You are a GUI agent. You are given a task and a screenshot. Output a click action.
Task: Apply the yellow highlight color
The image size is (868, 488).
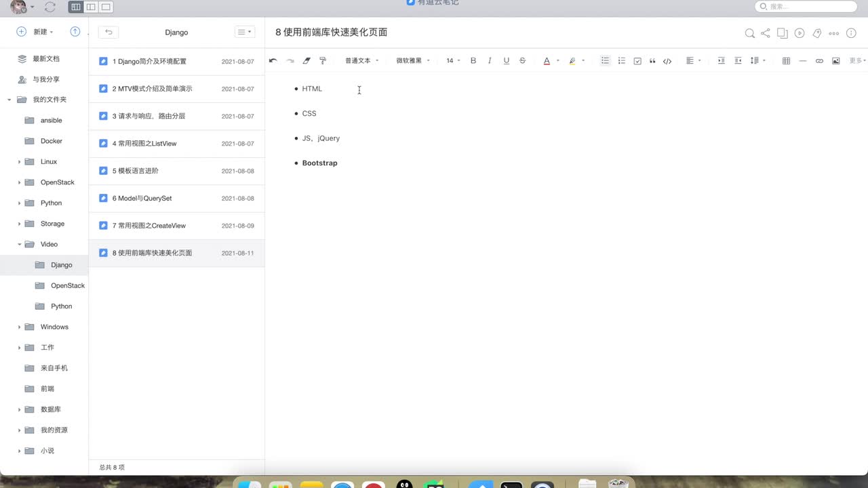tap(572, 61)
